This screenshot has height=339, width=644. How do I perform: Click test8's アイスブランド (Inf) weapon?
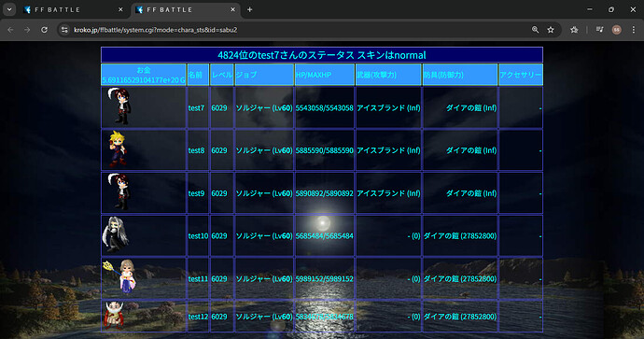point(388,150)
